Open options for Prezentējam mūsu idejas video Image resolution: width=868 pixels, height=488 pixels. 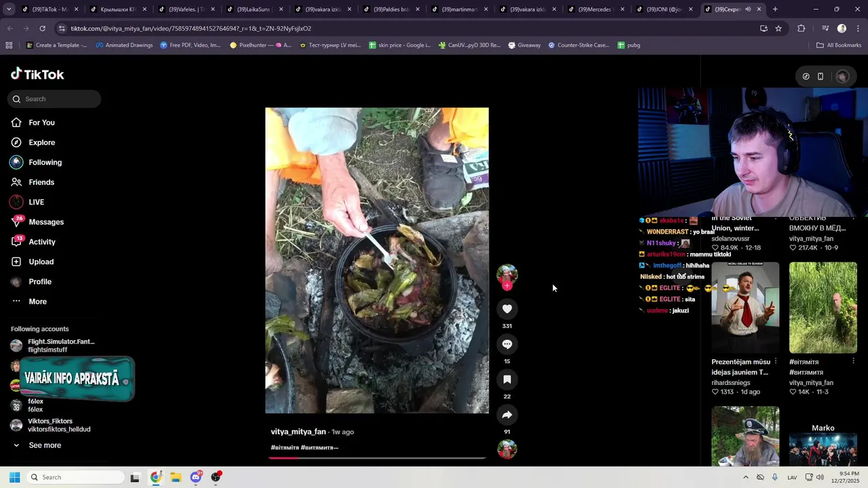point(775,362)
